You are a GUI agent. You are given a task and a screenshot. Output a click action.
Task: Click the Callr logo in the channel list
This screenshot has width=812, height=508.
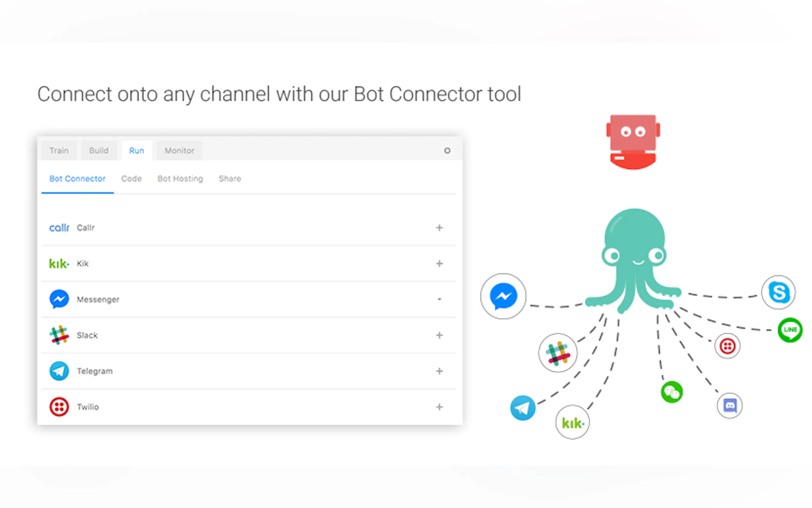59,228
